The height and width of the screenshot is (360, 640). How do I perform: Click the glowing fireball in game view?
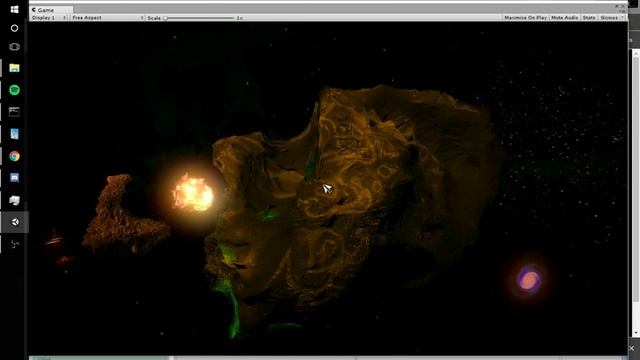pyautogui.click(x=193, y=193)
